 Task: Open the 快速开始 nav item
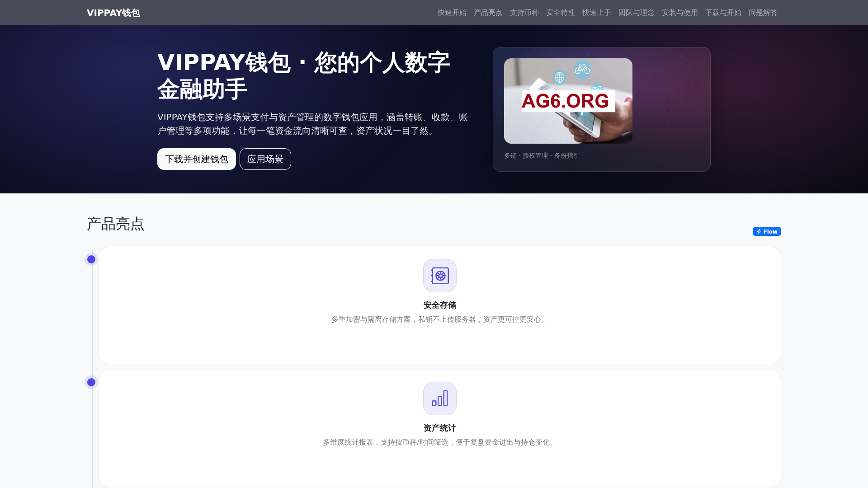pos(452,13)
